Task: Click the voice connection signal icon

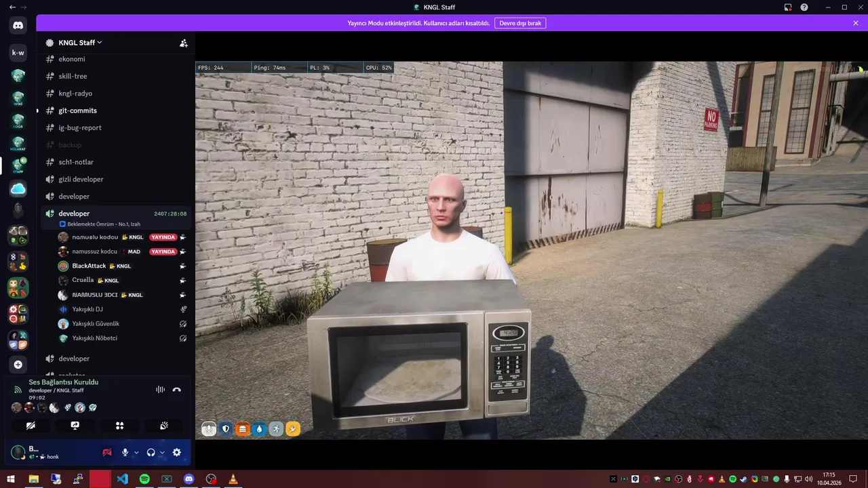Action: 18,390
